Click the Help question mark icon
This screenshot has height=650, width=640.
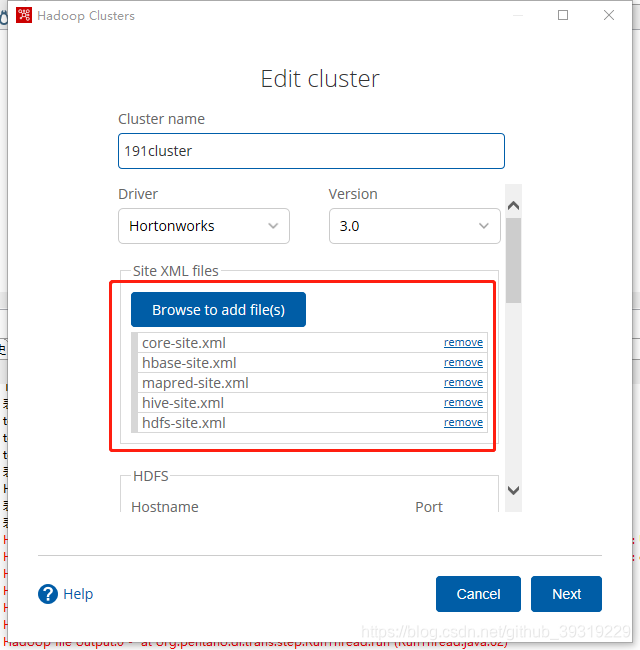[48, 594]
